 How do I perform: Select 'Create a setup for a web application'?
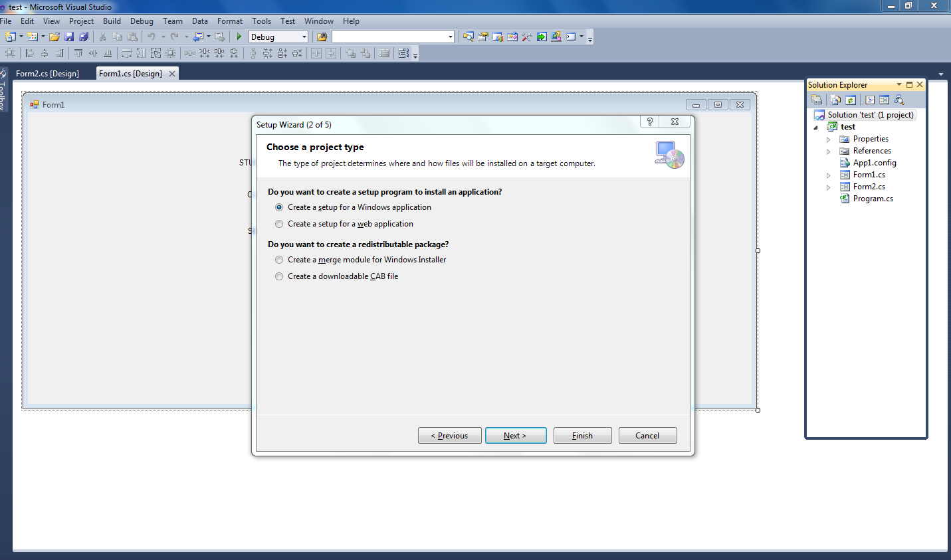click(x=279, y=223)
